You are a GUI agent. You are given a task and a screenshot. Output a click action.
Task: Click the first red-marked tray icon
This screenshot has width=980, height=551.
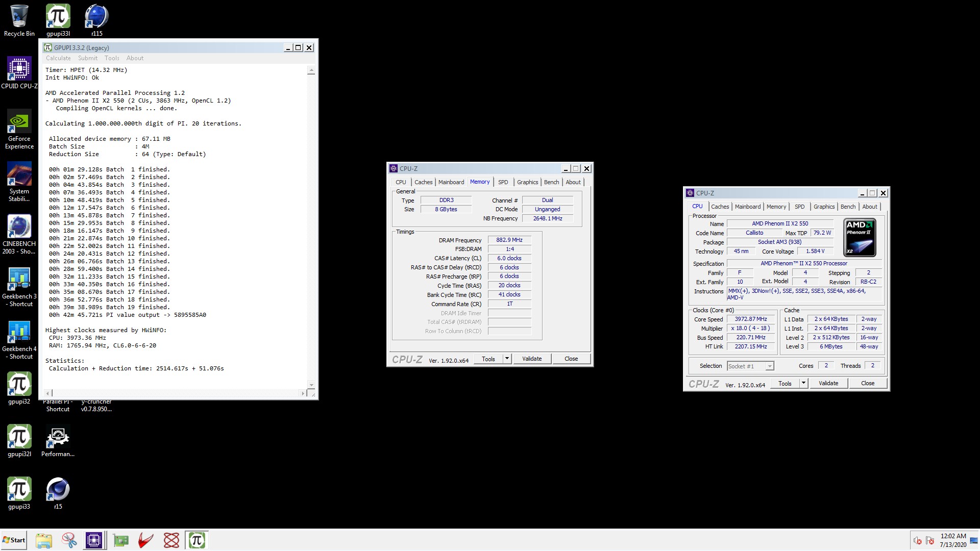917,540
